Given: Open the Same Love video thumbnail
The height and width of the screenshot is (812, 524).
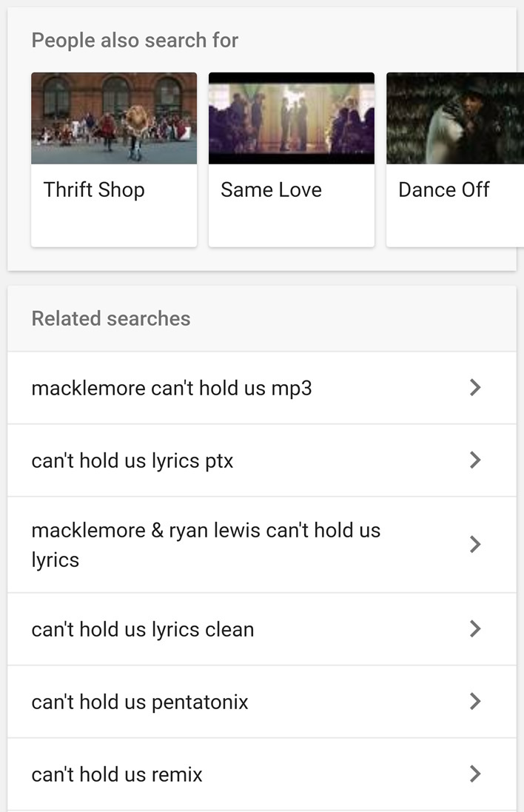Looking at the screenshot, I should [x=292, y=118].
